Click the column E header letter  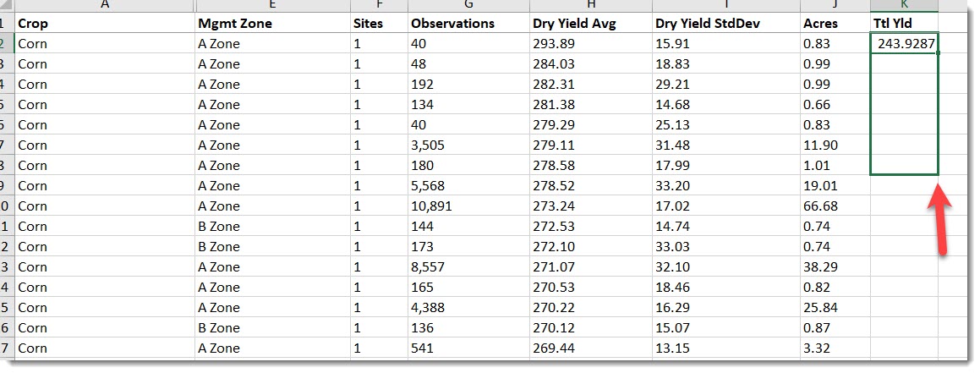271,5
